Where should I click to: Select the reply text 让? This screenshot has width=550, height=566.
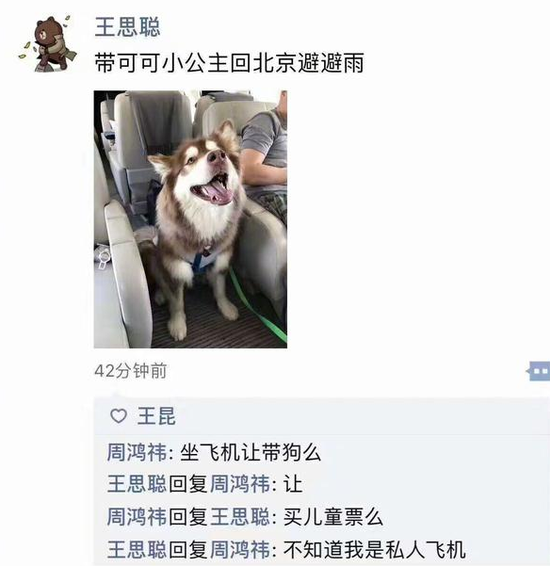click(293, 484)
